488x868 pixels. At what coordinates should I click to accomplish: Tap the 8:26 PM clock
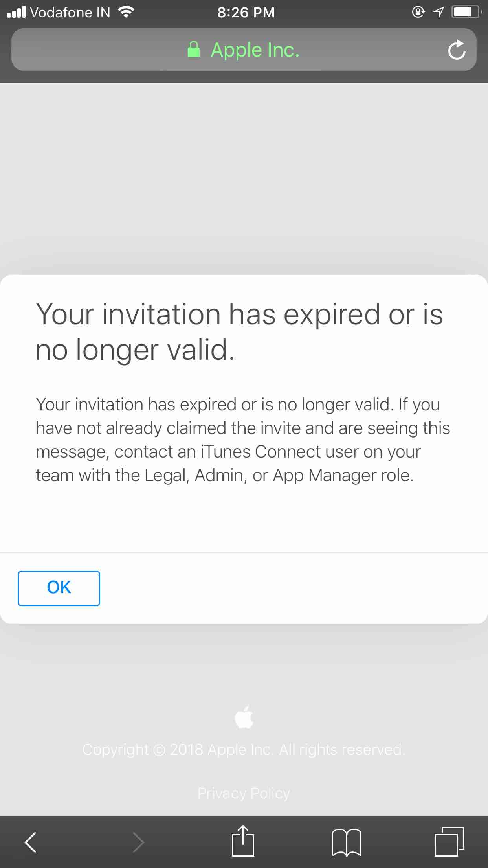pyautogui.click(x=246, y=13)
